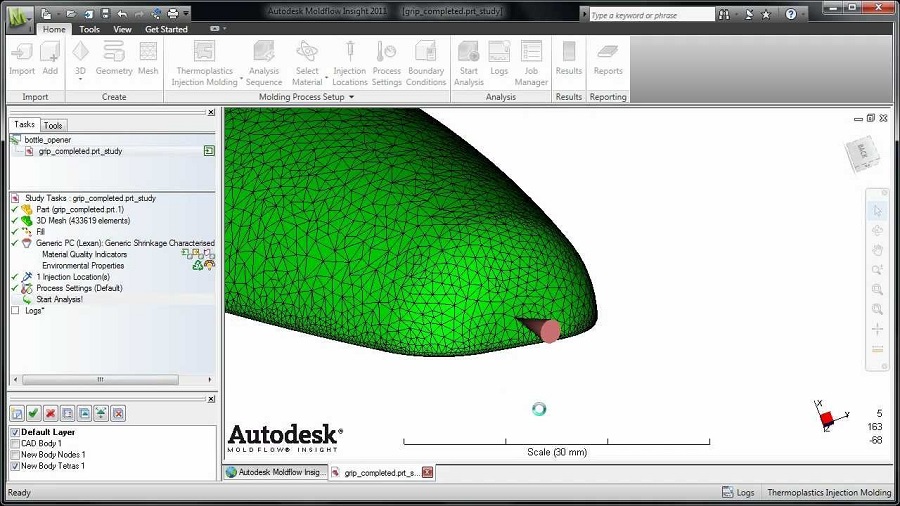
Task: Click the keyword search input field
Action: pos(651,15)
